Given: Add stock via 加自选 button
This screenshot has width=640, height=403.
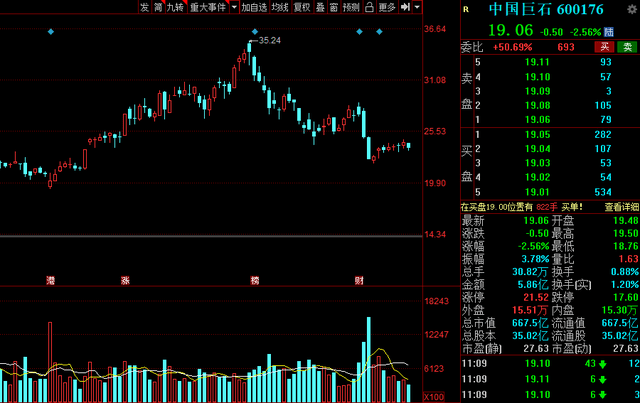Looking at the screenshot, I should tap(254, 7).
